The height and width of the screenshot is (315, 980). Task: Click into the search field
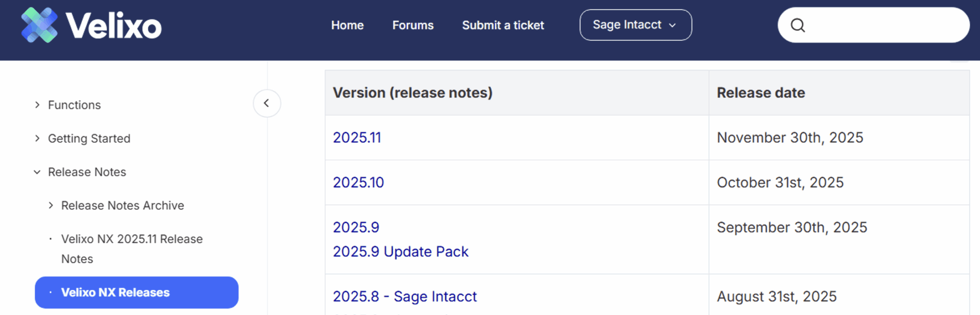pyautogui.click(x=874, y=25)
